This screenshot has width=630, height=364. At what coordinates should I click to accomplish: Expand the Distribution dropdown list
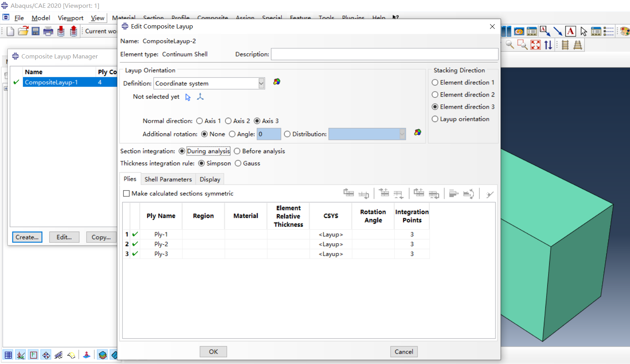point(402,134)
